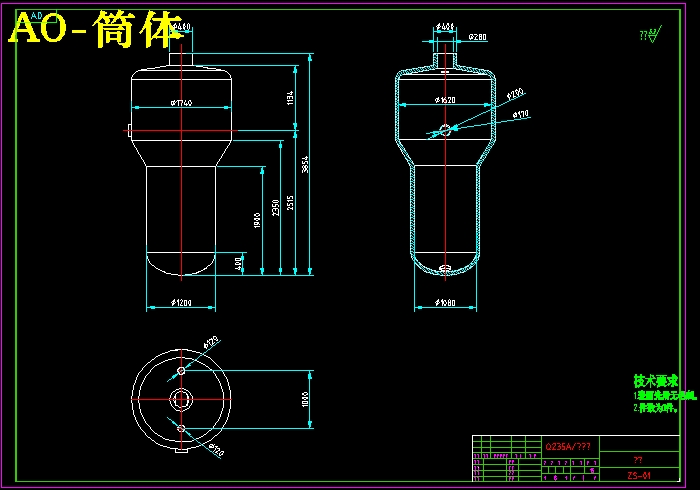
Task: Click the yellow AO-筒体 title text
Action: pos(96,32)
